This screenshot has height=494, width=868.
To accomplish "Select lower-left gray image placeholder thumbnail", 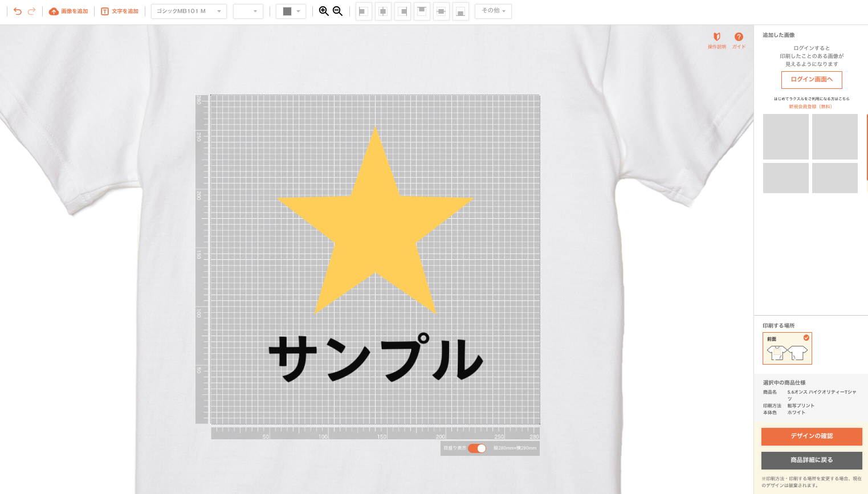I will [786, 178].
